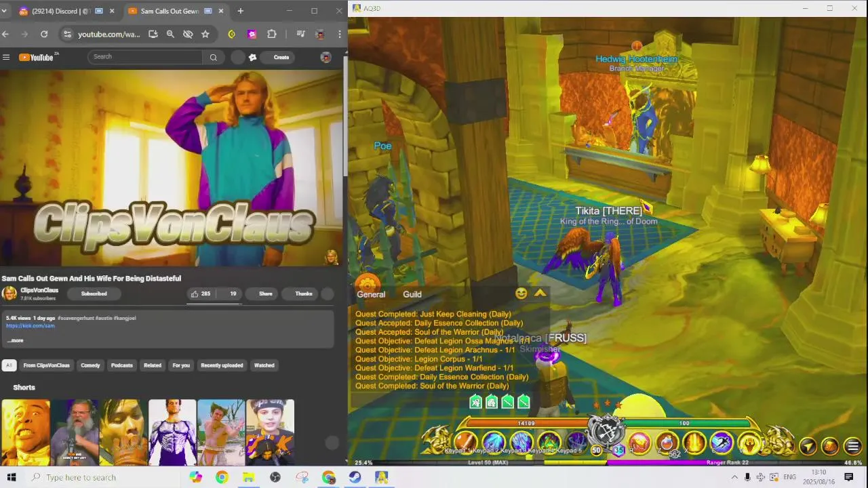Screen dimensions: 868x488
Task: Click the green resource bar showing 100
Action: 685,423
